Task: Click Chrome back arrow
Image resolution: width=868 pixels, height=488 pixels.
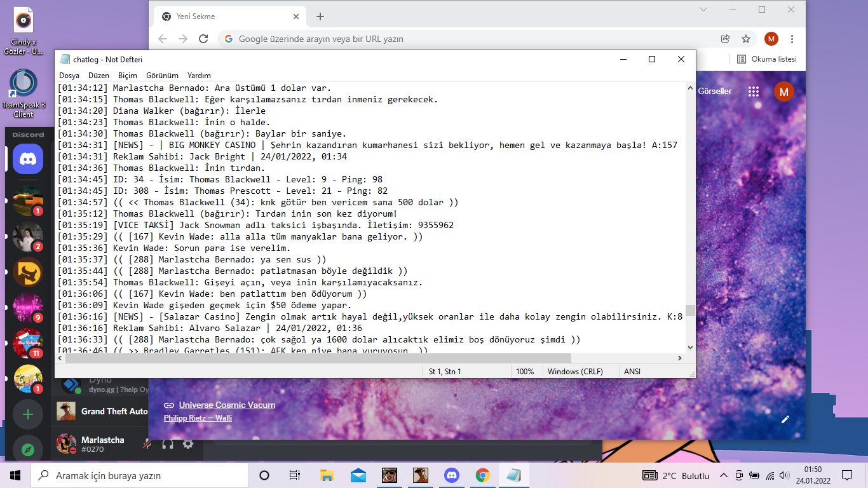Action: pos(163,39)
